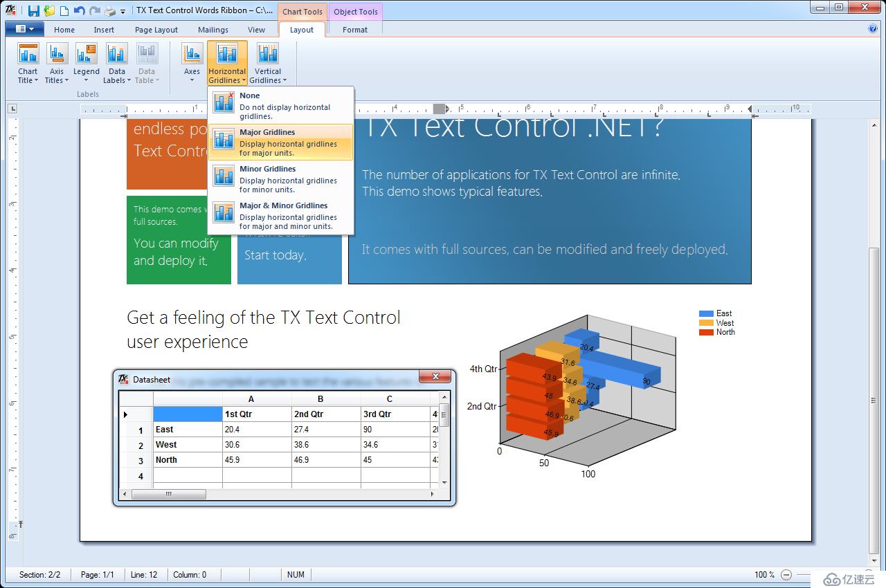Click Datasheet scroll right arrow

[433, 494]
